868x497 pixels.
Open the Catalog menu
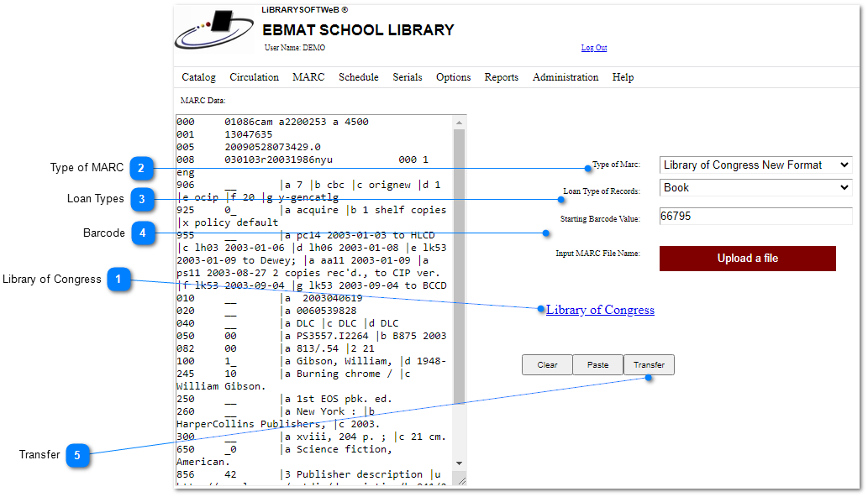[198, 77]
